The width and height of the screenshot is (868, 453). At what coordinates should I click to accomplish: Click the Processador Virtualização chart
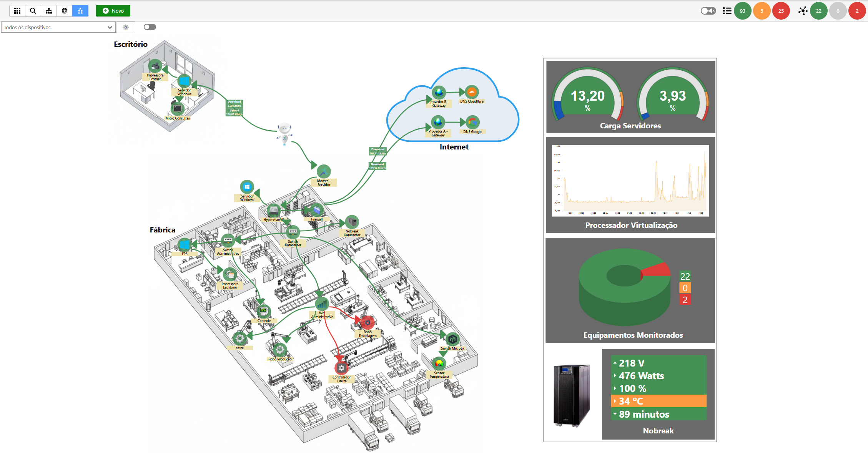(x=630, y=181)
